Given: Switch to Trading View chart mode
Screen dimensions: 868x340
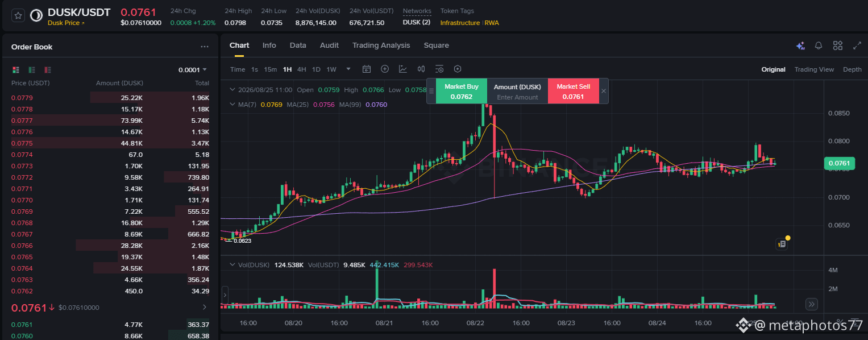Looking at the screenshot, I should click(814, 69).
